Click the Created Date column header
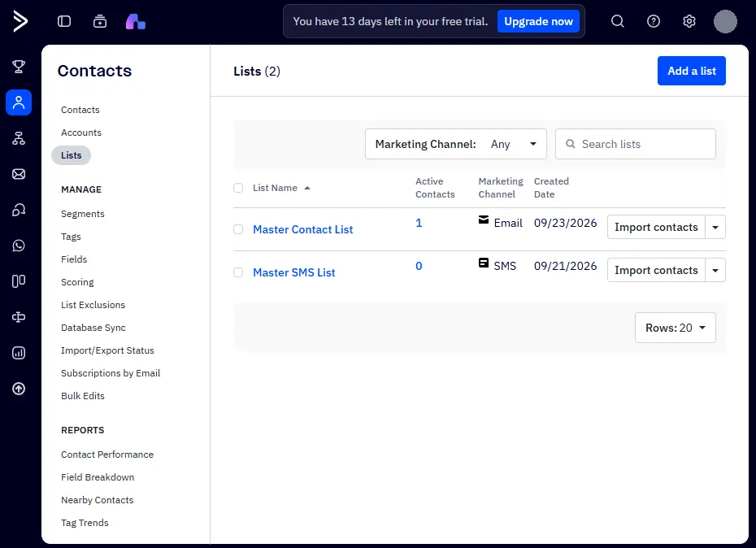 click(x=551, y=188)
